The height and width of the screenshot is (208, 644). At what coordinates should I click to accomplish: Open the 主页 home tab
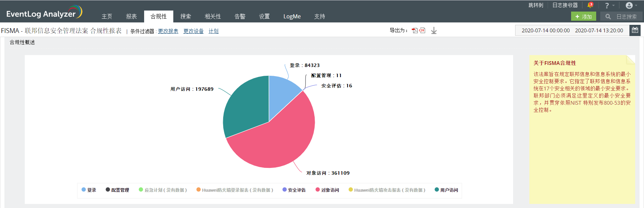point(107,16)
